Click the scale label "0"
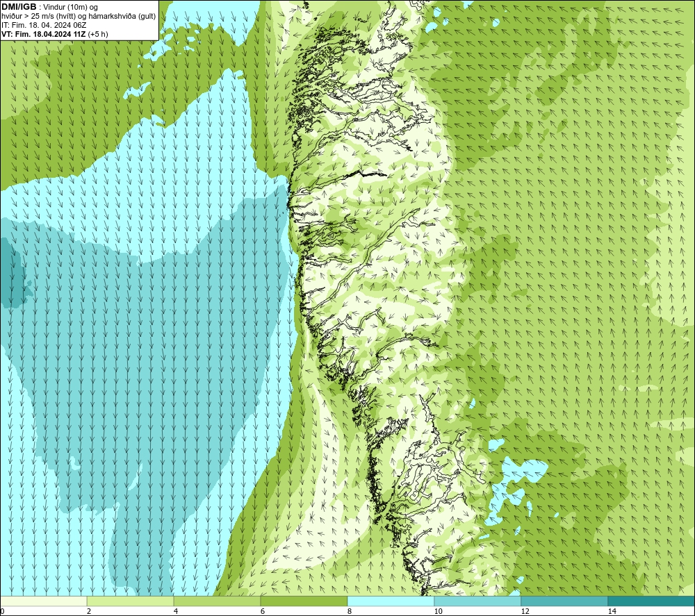 click(2, 611)
